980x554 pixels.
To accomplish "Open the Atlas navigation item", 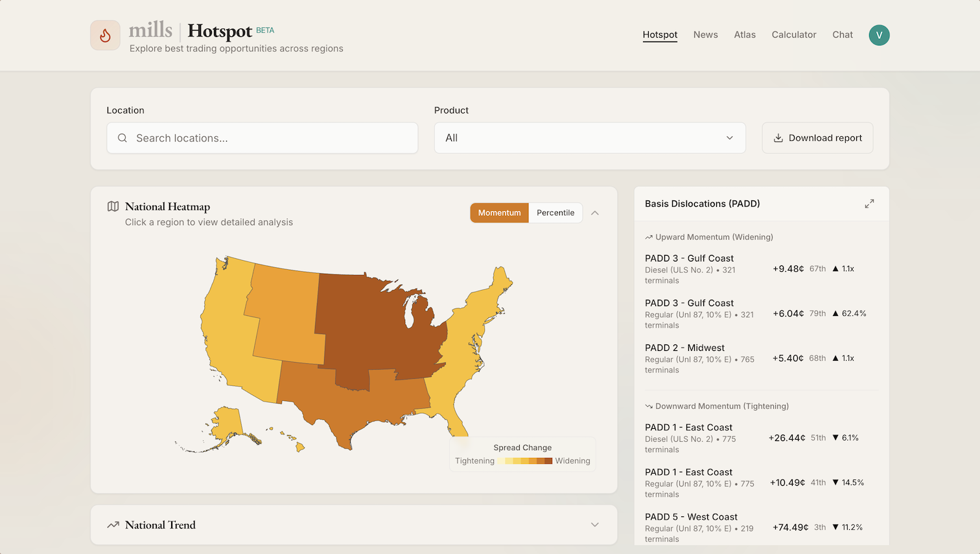I will (x=744, y=35).
